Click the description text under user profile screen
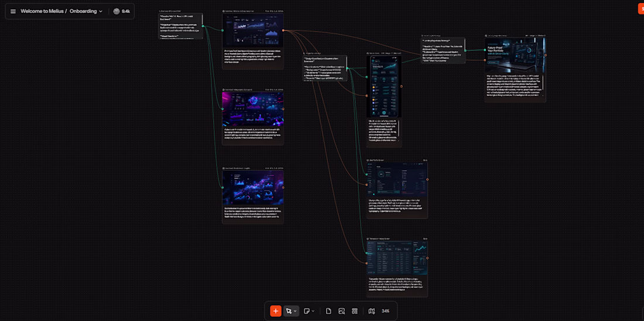 pos(397,205)
